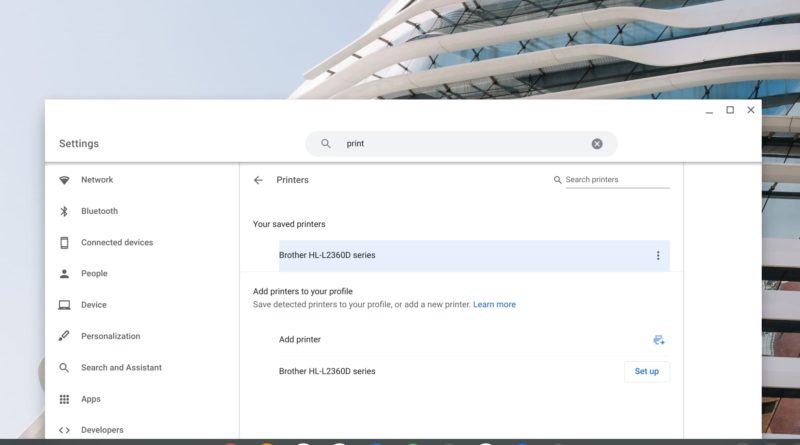Image resolution: width=800 pixels, height=445 pixels.
Task: Click the People person icon
Action: click(64, 274)
